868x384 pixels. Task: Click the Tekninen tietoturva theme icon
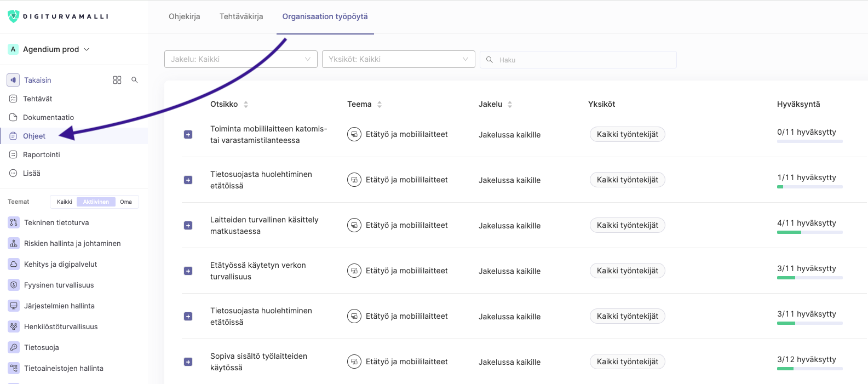(14, 222)
